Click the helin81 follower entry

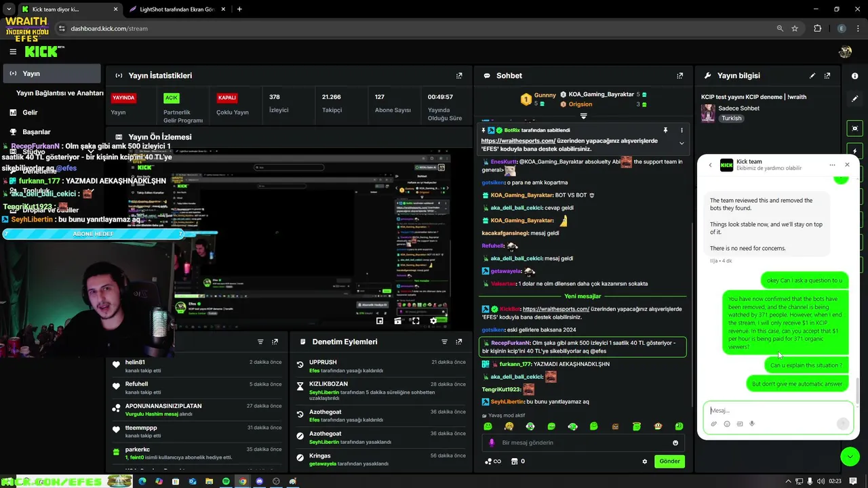135,363
